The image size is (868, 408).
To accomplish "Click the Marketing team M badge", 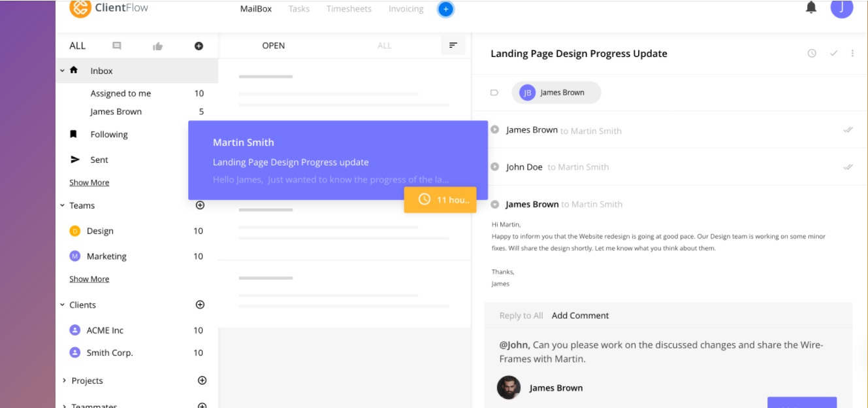I will (x=74, y=256).
